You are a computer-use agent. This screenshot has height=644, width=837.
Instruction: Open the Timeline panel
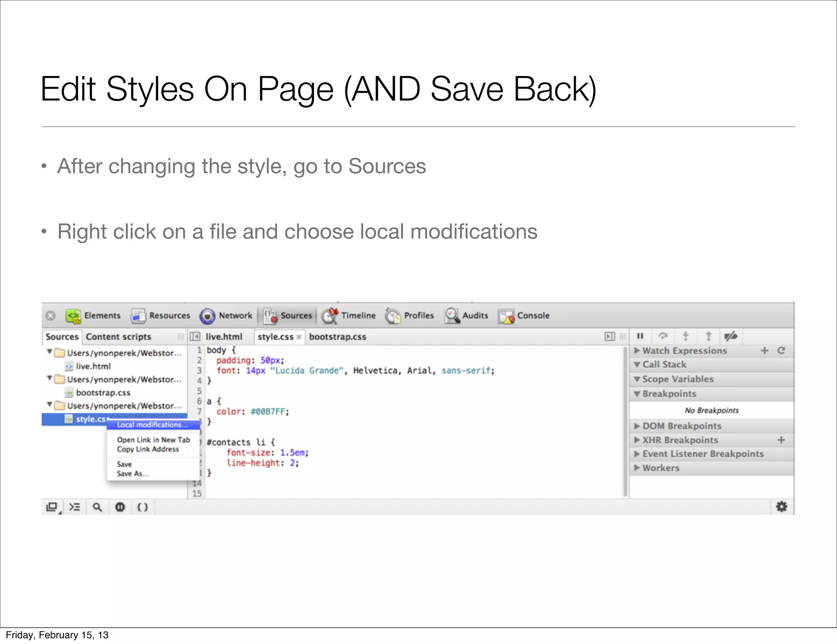pos(348,316)
